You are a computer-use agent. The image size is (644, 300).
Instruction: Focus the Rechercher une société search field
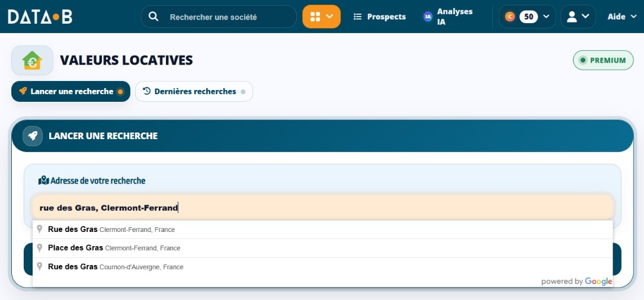click(x=219, y=17)
